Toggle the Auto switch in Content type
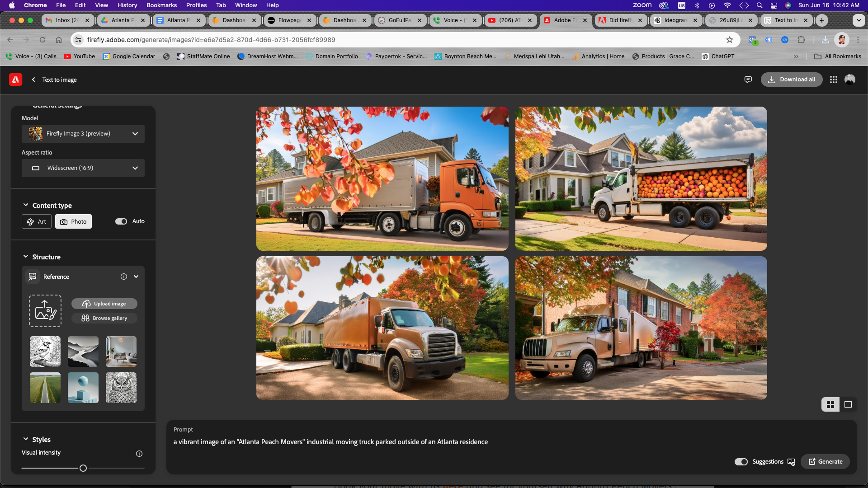 click(x=121, y=221)
